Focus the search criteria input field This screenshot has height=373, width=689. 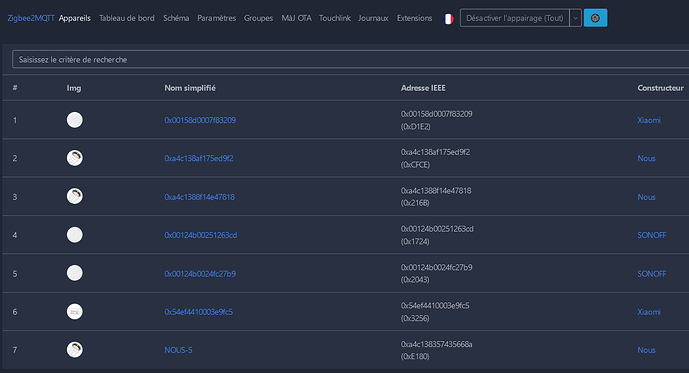click(351, 59)
